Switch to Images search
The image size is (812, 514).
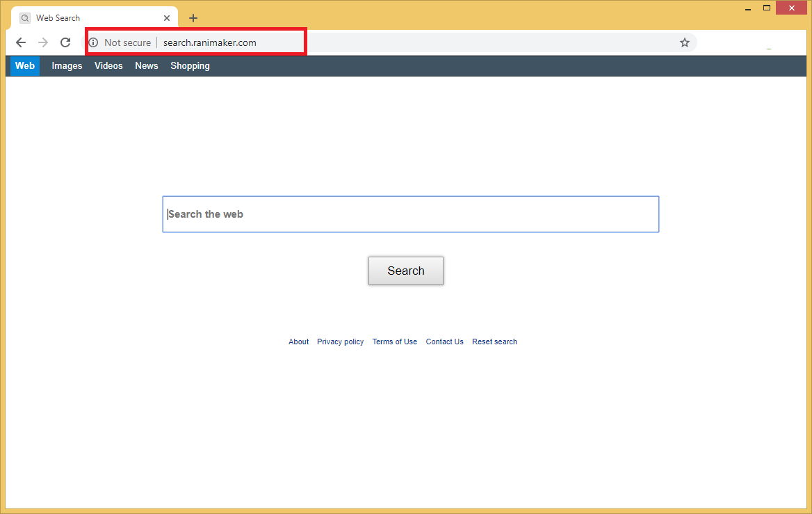67,66
